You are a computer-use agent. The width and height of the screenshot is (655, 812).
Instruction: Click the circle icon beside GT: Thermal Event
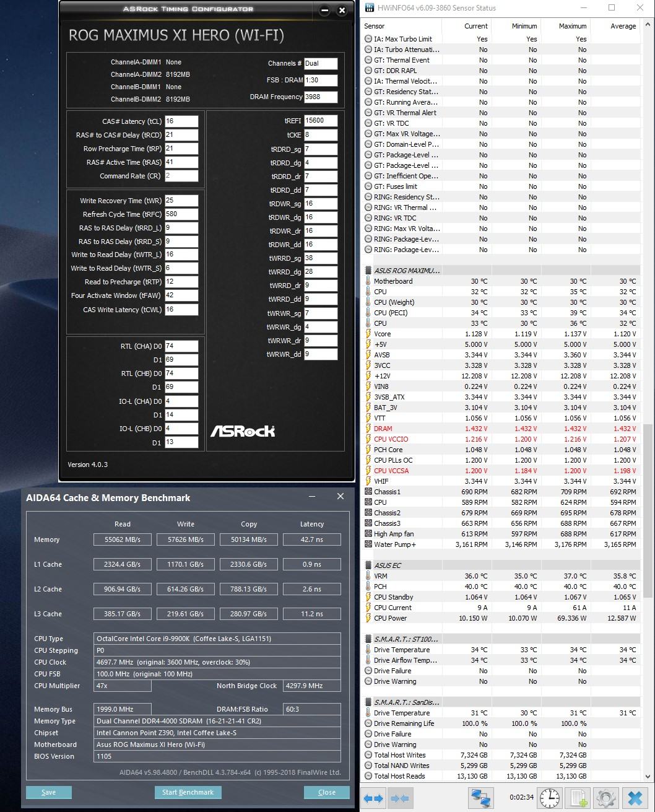[368, 60]
